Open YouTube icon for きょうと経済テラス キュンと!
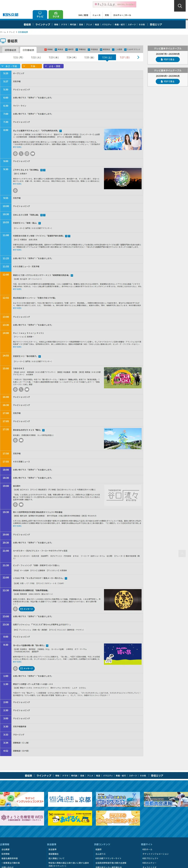The image size is (188, 868). (x=33, y=154)
